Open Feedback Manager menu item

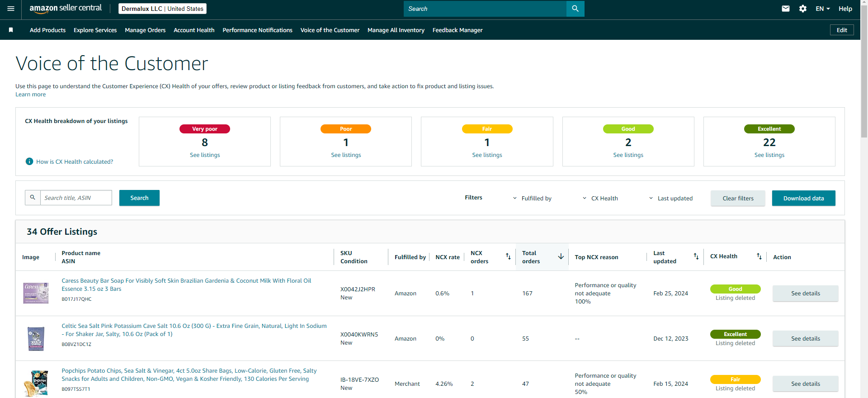click(458, 30)
